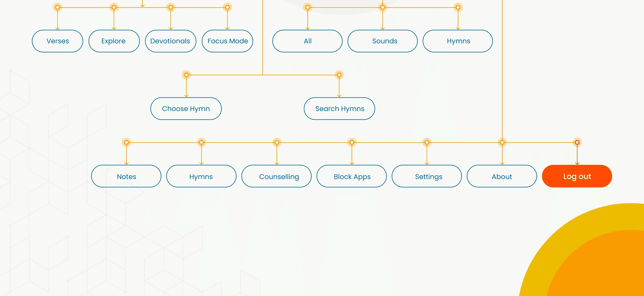This screenshot has width=644, height=296.
Task: Select the Explore pill button
Action: click(x=114, y=41)
